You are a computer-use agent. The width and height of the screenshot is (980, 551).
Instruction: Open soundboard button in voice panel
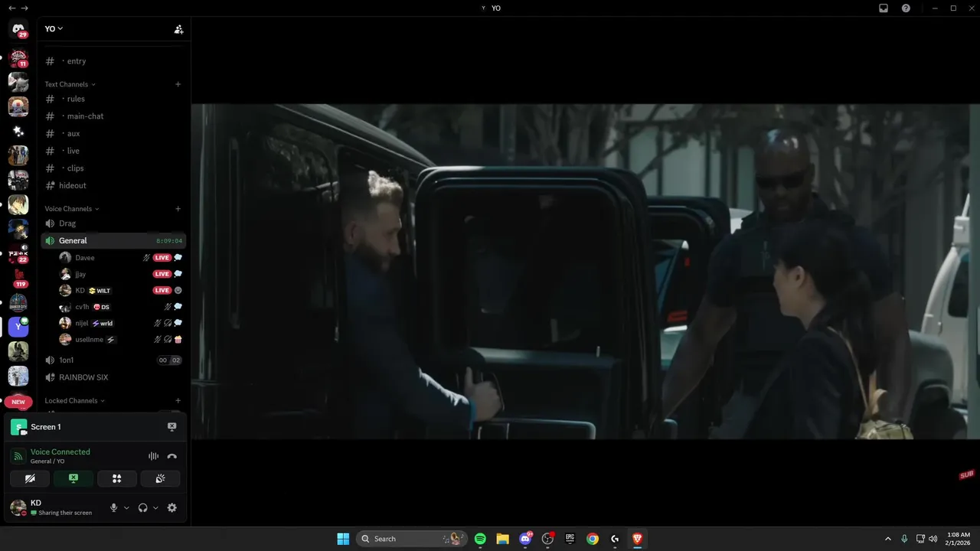pos(161,478)
